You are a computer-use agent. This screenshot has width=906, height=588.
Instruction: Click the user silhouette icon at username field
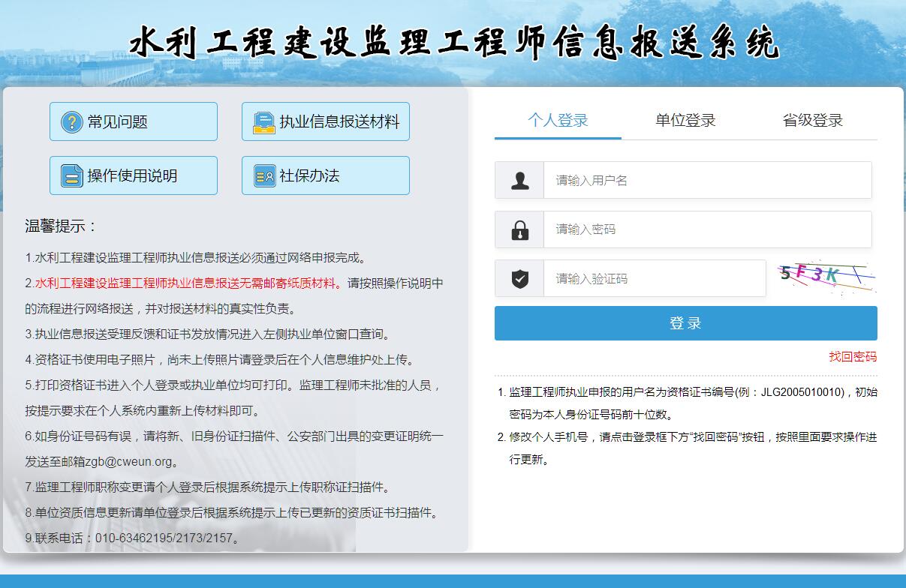click(519, 180)
